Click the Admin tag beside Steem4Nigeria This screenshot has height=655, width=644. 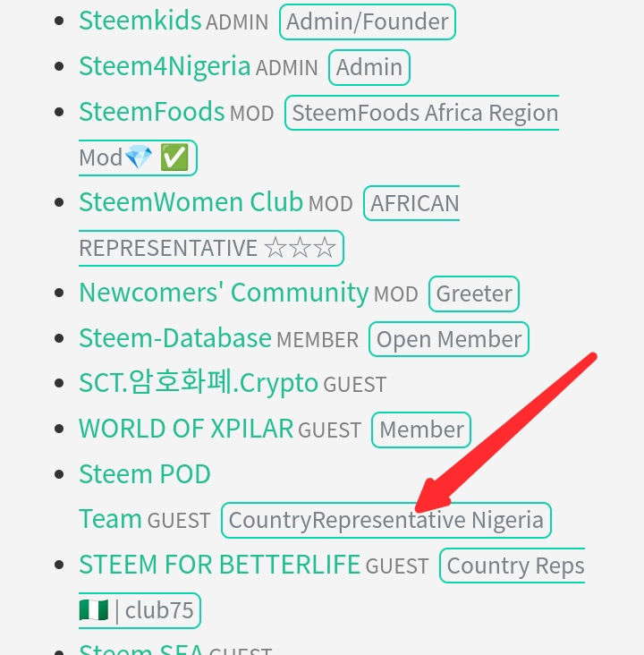369,67
